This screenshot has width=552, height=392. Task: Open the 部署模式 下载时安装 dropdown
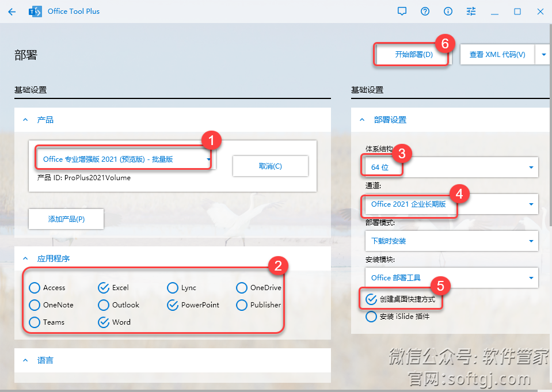click(451, 241)
